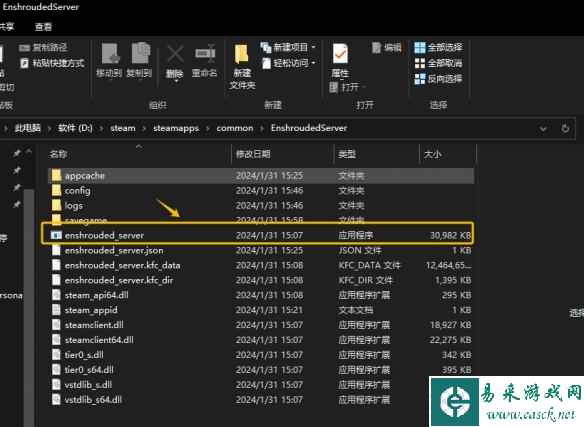Click EnshroudedServer breadcrumb segment
This screenshot has height=427, width=584.
point(309,128)
